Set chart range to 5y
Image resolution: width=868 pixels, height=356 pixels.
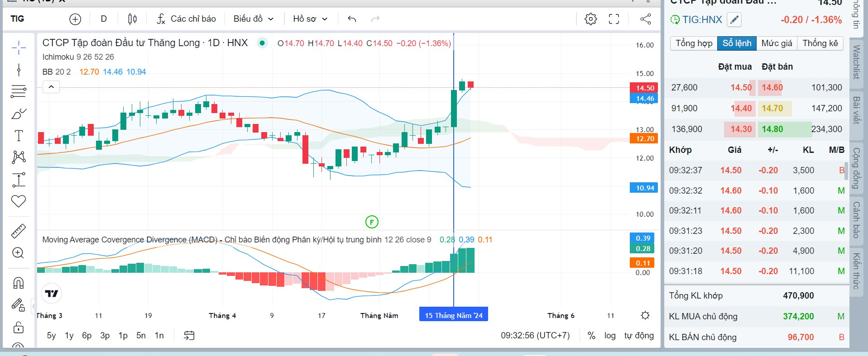tap(51, 336)
